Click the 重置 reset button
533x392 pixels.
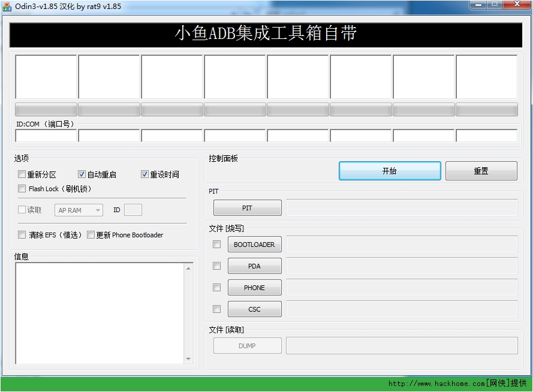[x=481, y=171]
